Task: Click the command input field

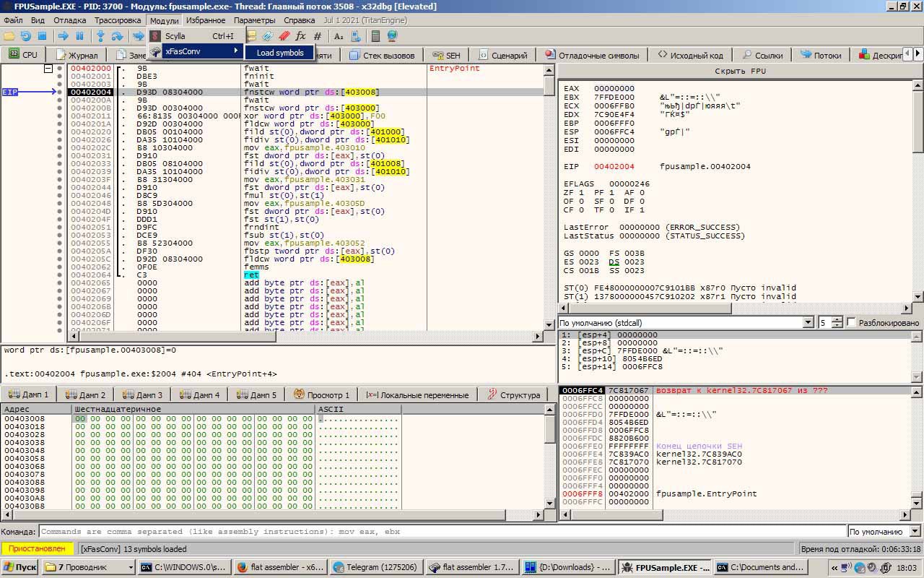Action: [x=442, y=532]
